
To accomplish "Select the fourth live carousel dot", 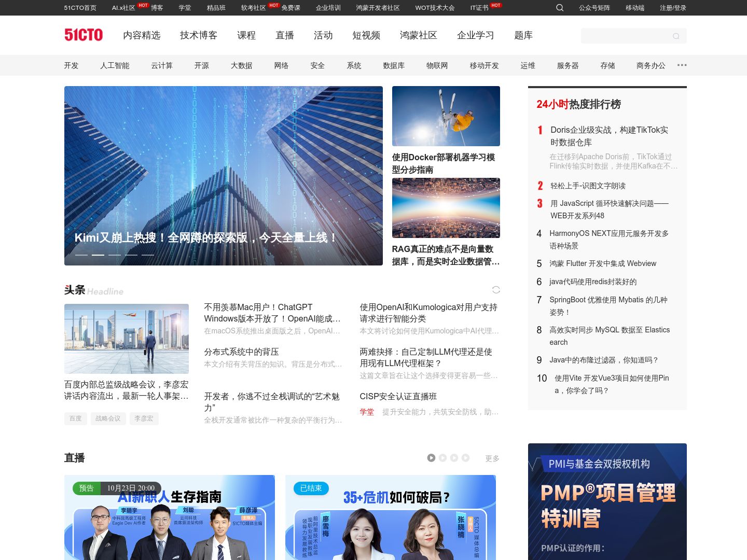I will tap(465, 458).
